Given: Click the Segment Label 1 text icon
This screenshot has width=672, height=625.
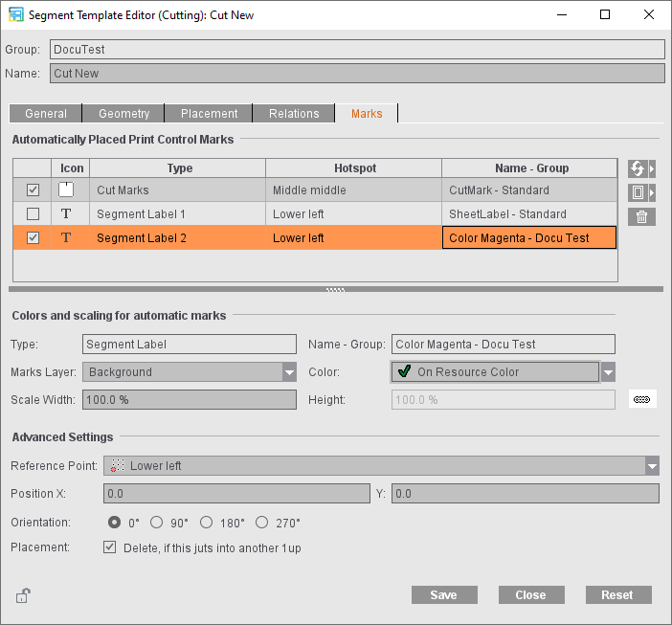Looking at the screenshot, I should click(x=66, y=214).
